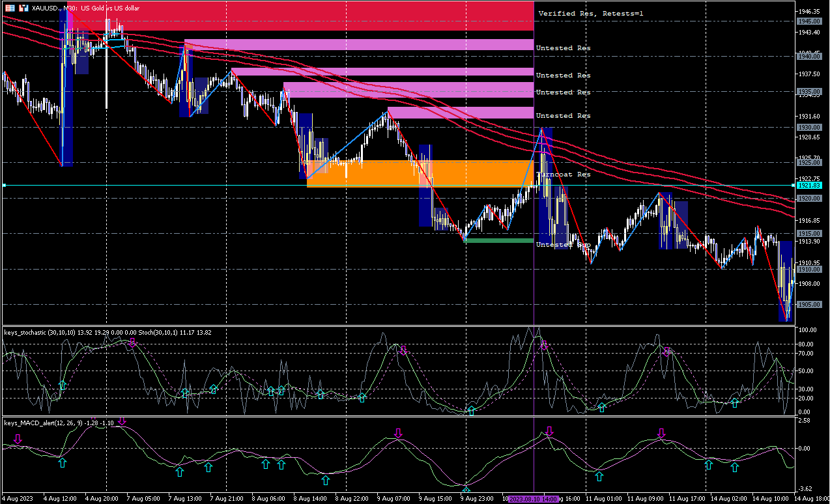This screenshot has height=504, width=830.
Task: Click the '4 Aug 2023' time axis label
Action: pyautogui.click(x=19, y=499)
